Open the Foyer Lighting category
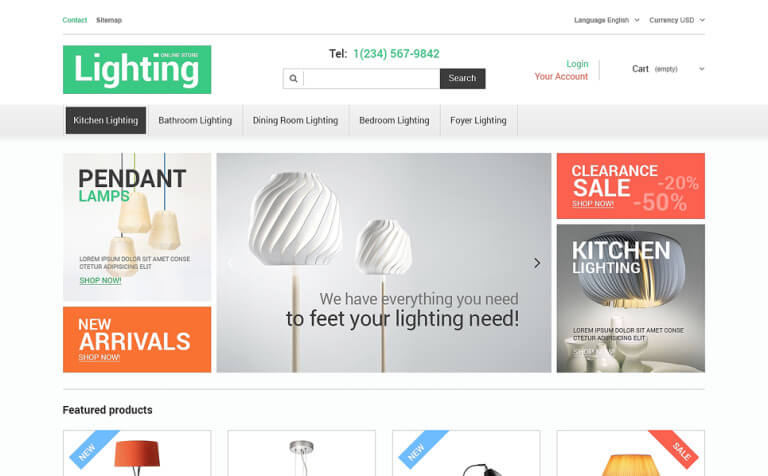Screen dimensions: 768x476 478,120
